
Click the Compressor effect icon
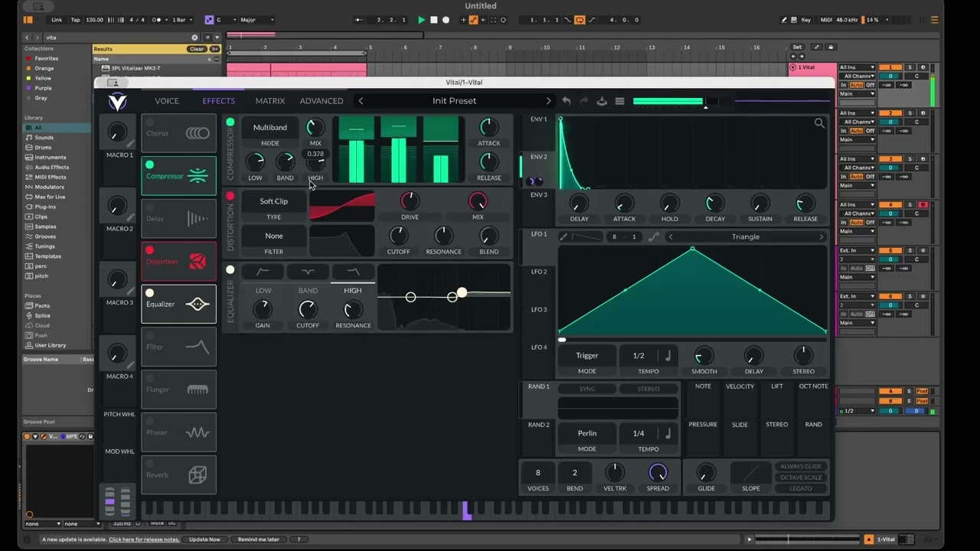[x=198, y=176]
